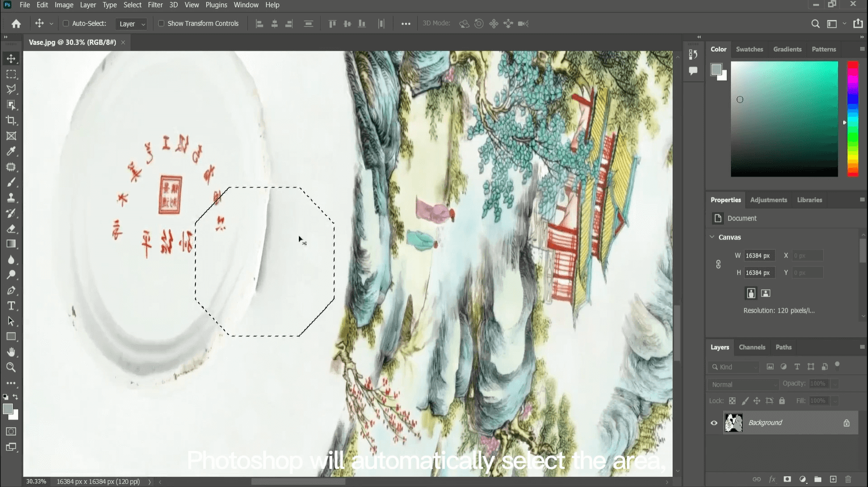Open the Move tool preset picker arrow
The image size is (868, 487).
click(x=51, y=24)
